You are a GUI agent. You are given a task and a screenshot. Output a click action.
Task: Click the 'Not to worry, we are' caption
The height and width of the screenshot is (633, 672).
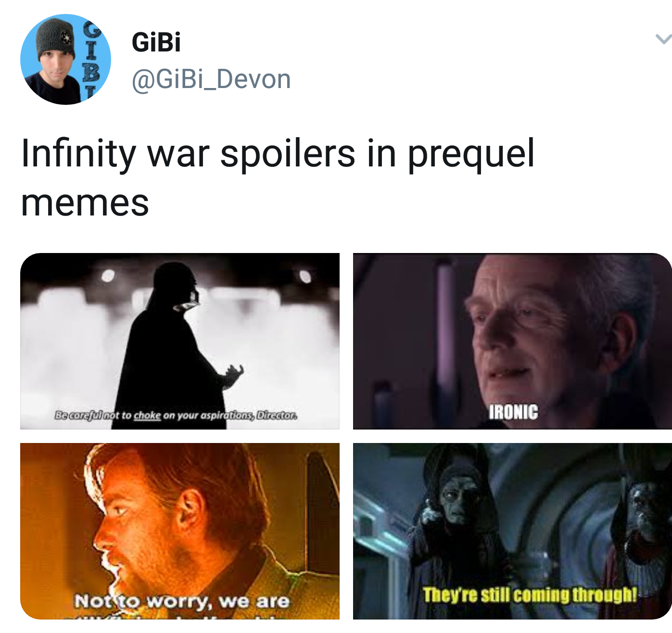pos(182,601)
